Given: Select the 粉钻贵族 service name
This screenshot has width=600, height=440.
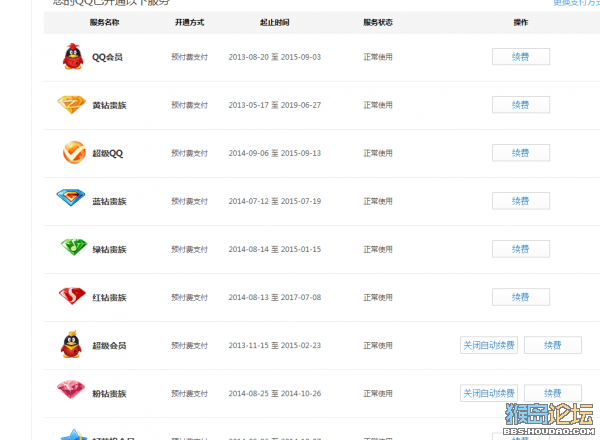Looking at the screenshot, I should 109,394.
